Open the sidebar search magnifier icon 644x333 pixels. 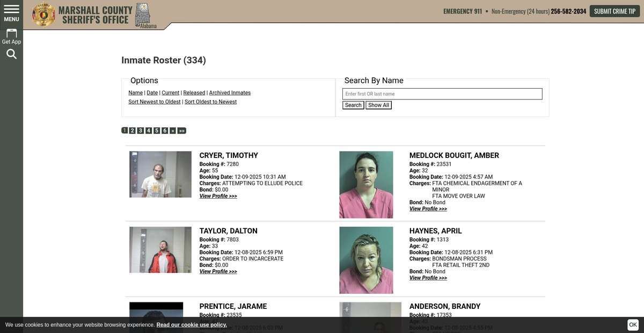click(x=11, y=54)
